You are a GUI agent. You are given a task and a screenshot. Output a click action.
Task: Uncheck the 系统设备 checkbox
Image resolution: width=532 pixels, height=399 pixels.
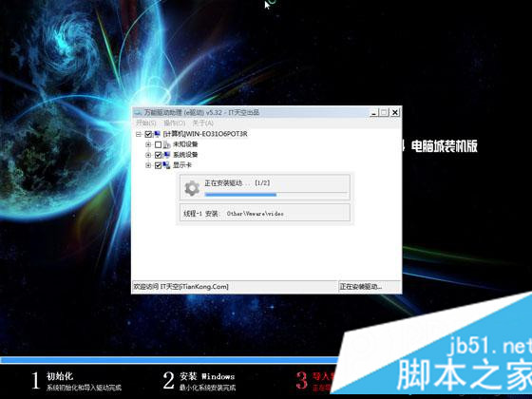158,155
